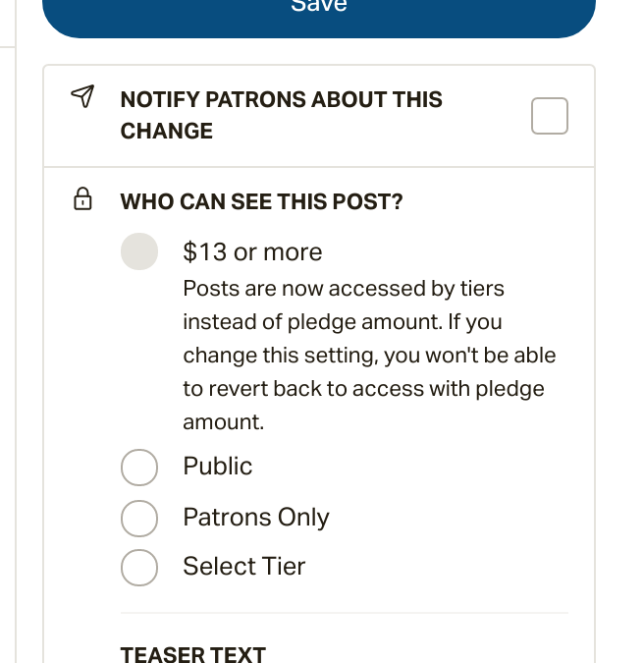Image resolution: width=644 pixels, height=663 pixels.
Task: Click the blue Save button
Action: 319,12
